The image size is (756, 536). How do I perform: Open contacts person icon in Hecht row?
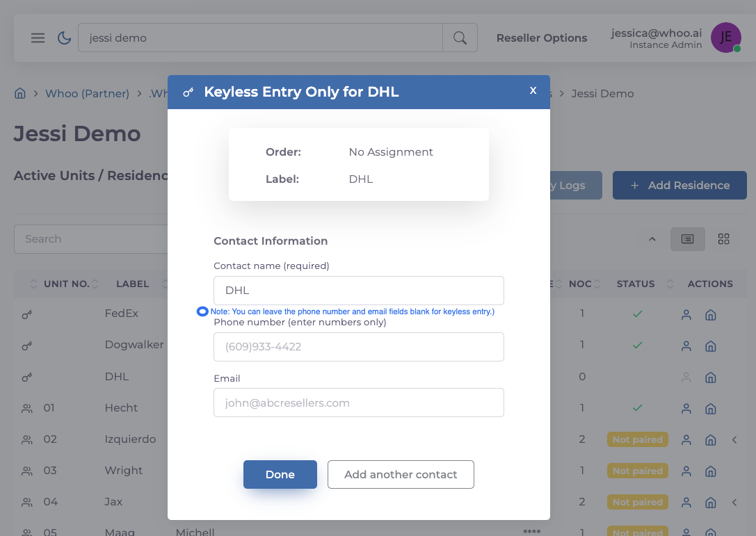coord(686,409)
